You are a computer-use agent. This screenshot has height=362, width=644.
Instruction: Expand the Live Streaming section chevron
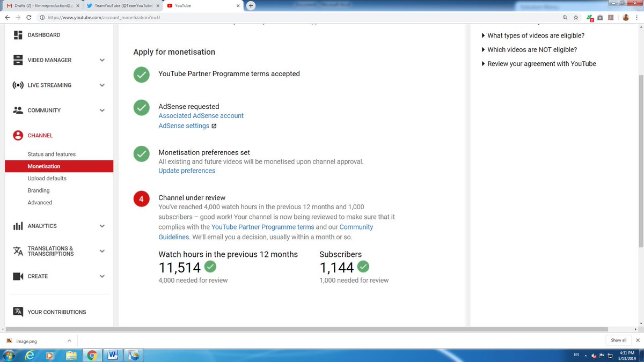[102, 85]
